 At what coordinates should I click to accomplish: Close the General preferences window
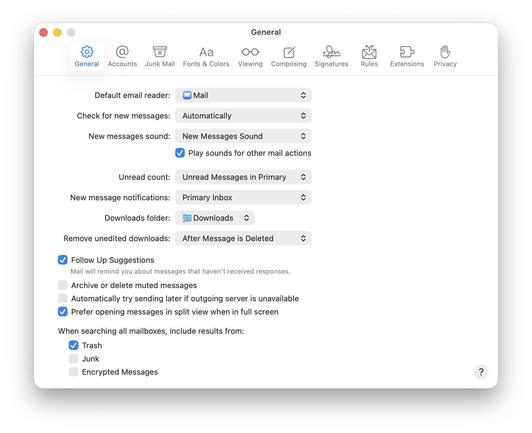tap(43, 33)
